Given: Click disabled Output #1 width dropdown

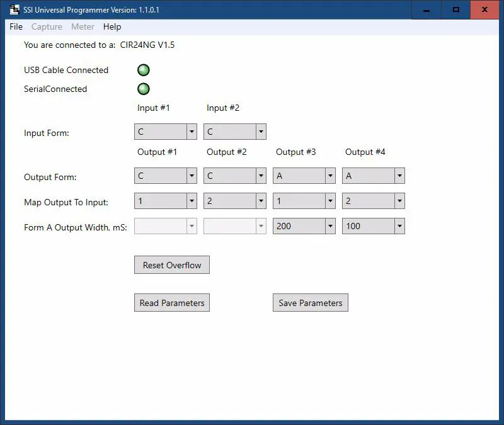Looking at the screenshot, I should click(x=166, y=226).
